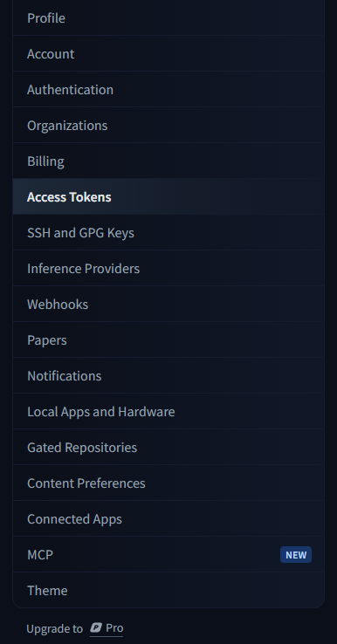Select Content Preferences

168,483
